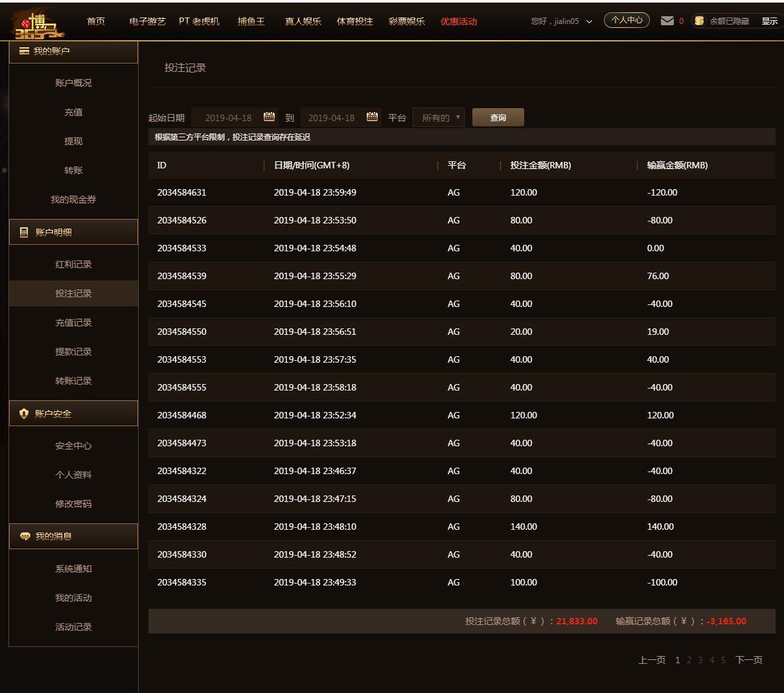Click the 日期/时间(GMT+8) column header
The height and width of the screenshot is (693, 784).
[312, 165]
